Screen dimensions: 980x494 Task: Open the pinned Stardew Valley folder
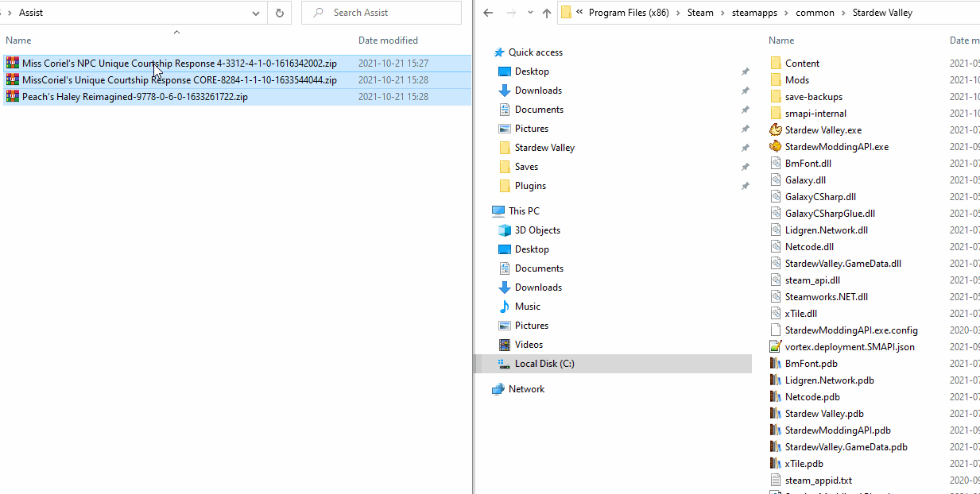tap(544, 148)
